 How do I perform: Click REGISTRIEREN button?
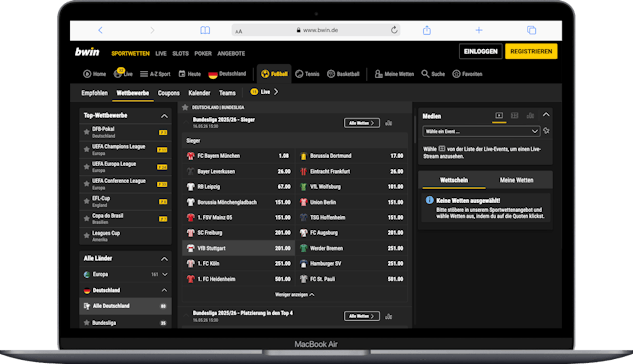(531, 51)
